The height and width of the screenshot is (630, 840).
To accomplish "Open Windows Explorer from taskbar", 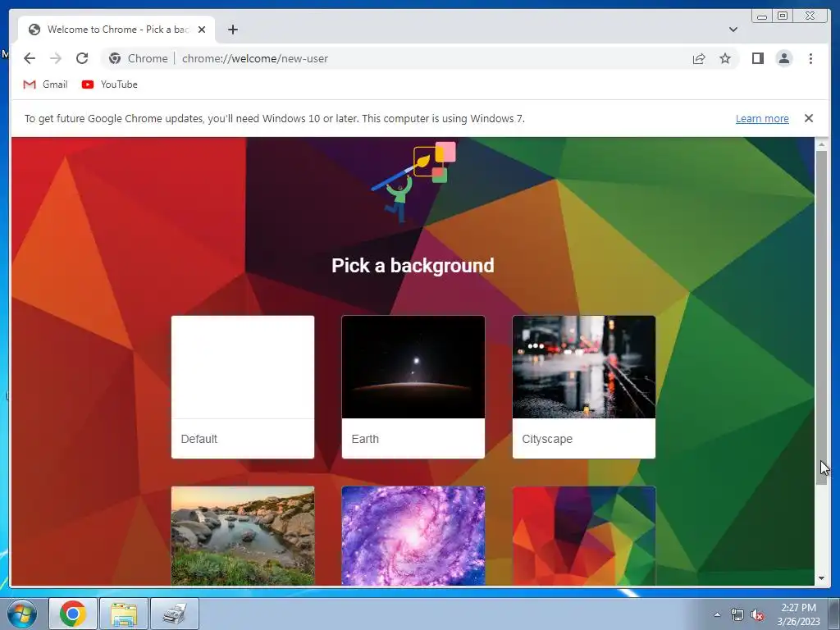I will click(124, 614).
